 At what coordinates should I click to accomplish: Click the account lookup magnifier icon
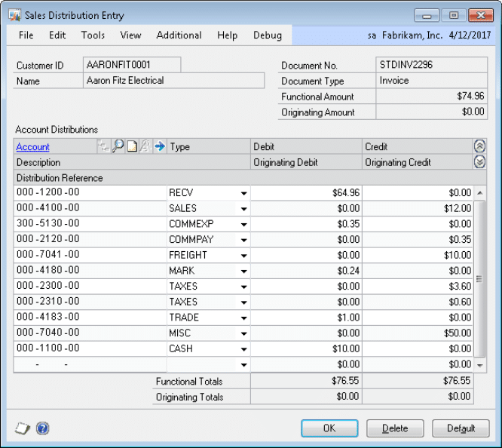click(x=118, y=147)
